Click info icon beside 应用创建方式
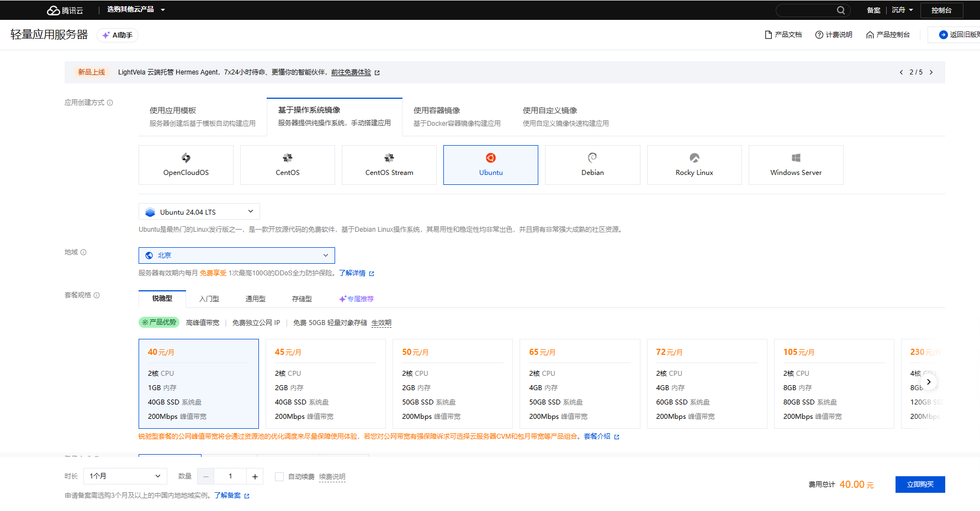The image size is (980, 511). pos(110,103)
